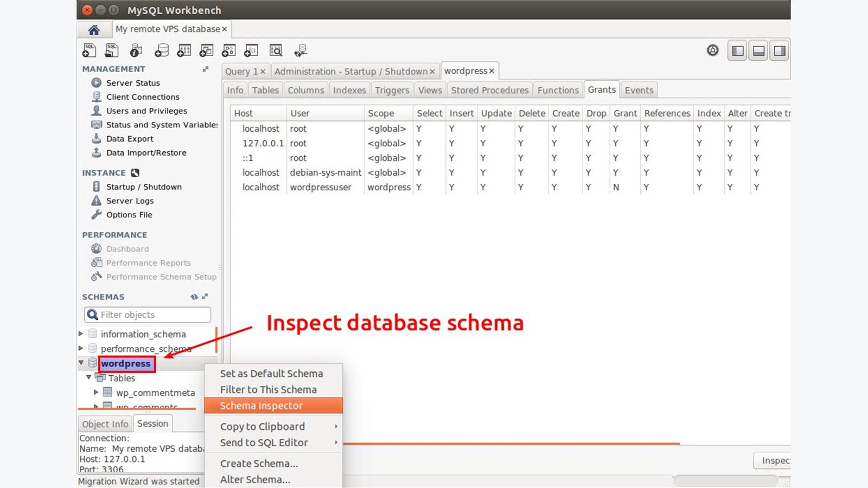The width and height of the screenshot is (868, 488).
Task: Toggle the left sidebar panel
Action: [x=737, y=51]
